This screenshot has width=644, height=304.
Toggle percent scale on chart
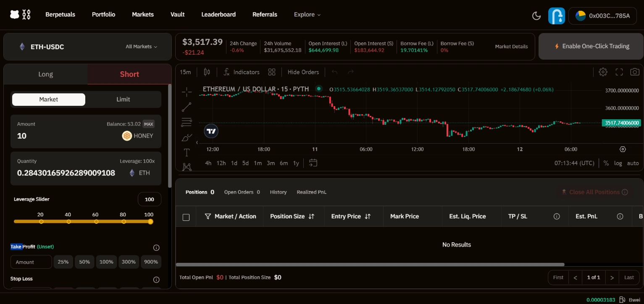point(606,163)
